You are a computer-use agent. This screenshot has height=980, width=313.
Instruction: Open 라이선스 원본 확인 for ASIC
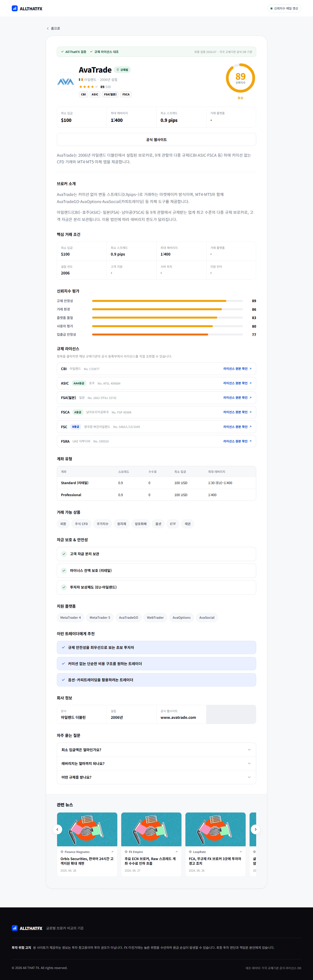click(237, 383)
